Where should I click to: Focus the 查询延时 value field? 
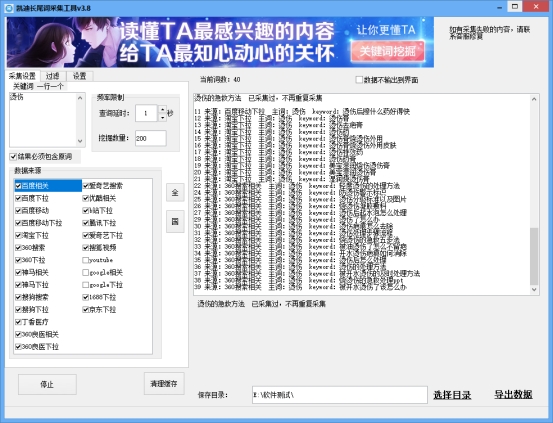[146, 113]
